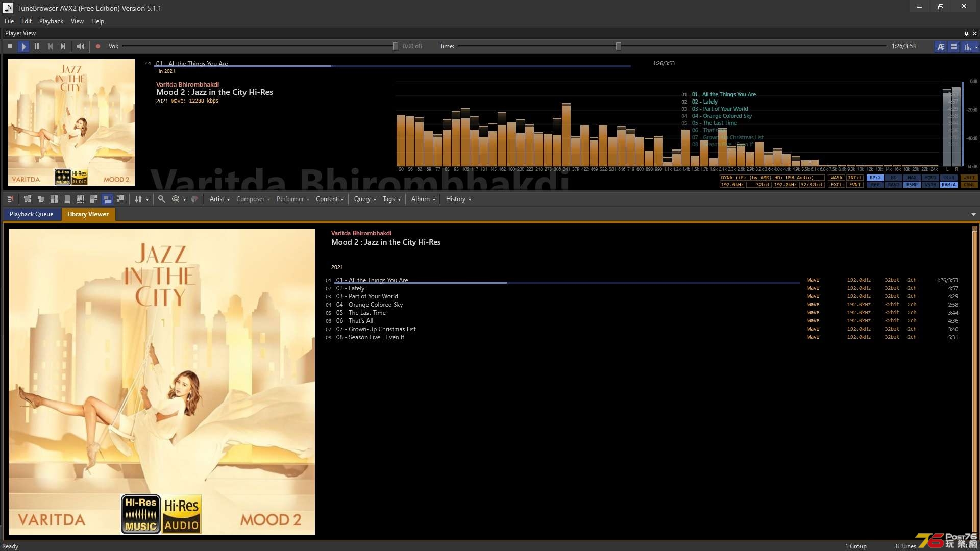Image resolution: width=980 pixels, height=551 pixels.
Task: Toggle the MONO indicator
Action: click(x=930, y=178)
